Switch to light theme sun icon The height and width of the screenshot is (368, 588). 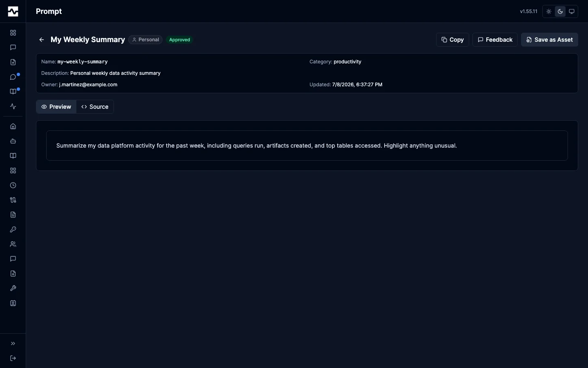point(549,11)
